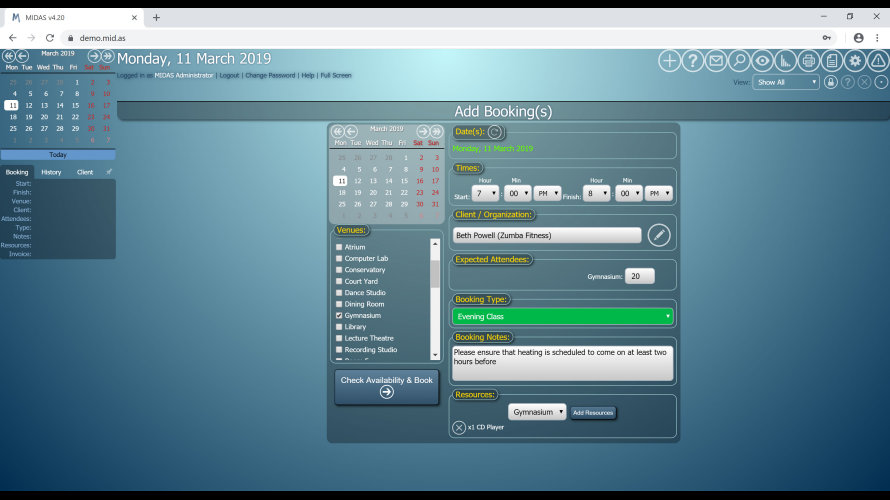Image resolution: width=890 pixels, height=500 pixels.
Task: Click the pin icon beside Client tab
Action: pyautogui.click(x=108, y=171)
